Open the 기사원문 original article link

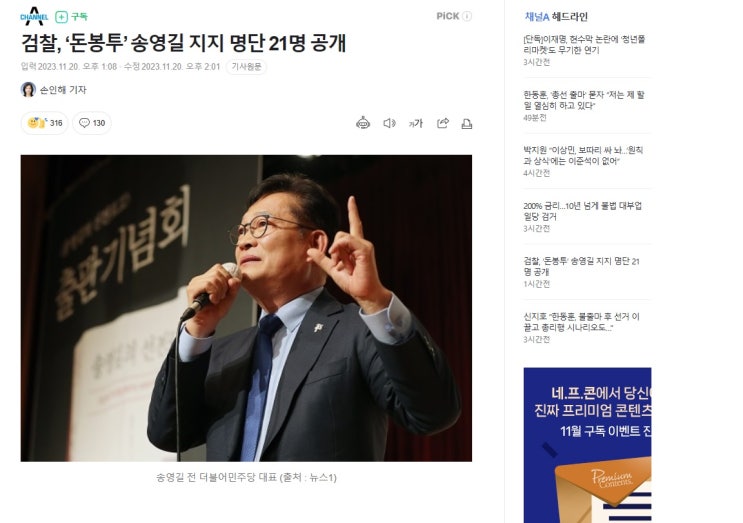(246, 67)
